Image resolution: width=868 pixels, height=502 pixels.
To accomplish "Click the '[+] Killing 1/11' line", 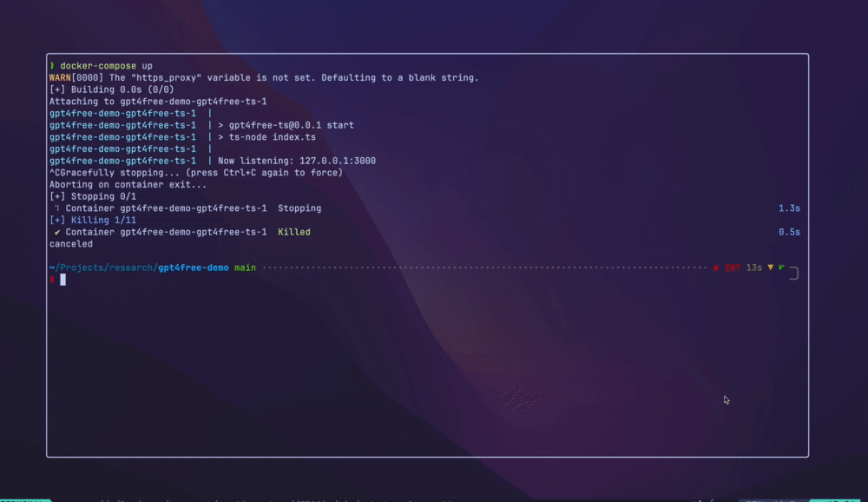I will pyautogui.click(x=93, y=221).
